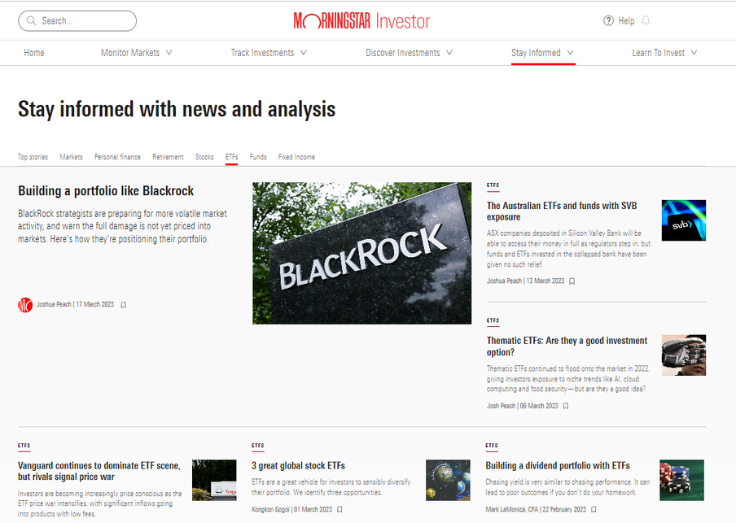
Task: Open the BlackRock sign featured image
Action: click(362, 253)
